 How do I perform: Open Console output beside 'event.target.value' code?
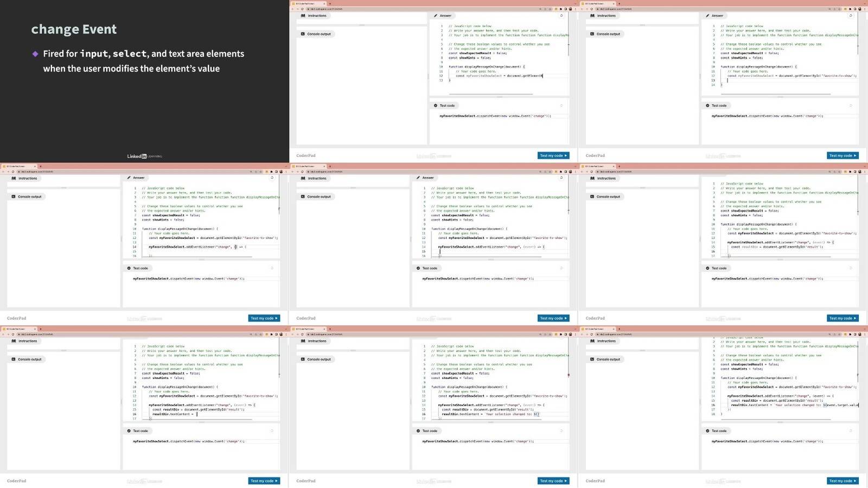point(605,359)
